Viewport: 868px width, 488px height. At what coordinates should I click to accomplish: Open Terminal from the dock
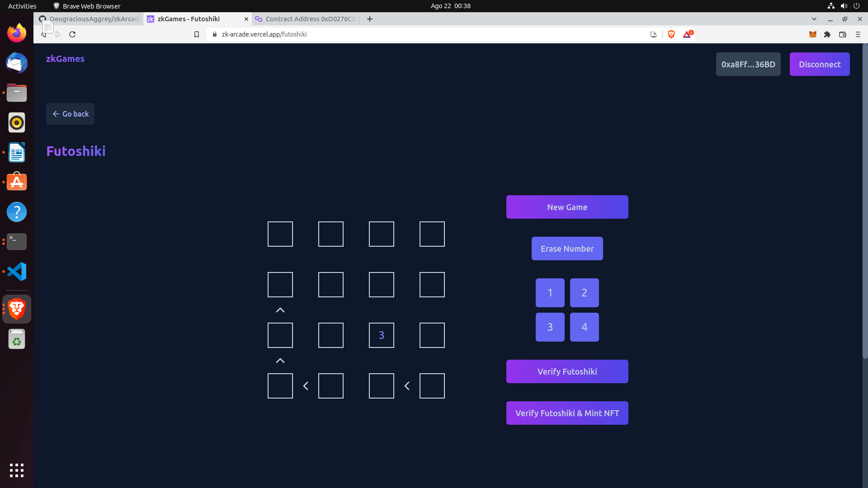pos(16,242)
